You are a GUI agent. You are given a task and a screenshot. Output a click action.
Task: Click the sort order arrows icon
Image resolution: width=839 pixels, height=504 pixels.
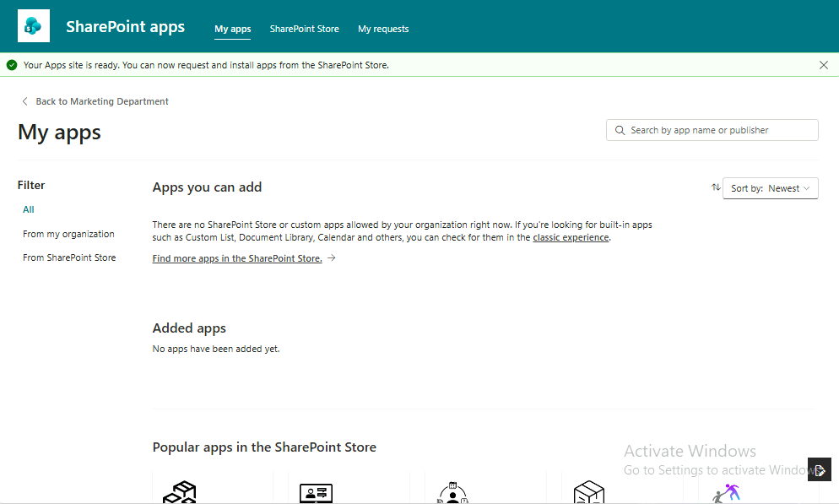click(716, 187)
